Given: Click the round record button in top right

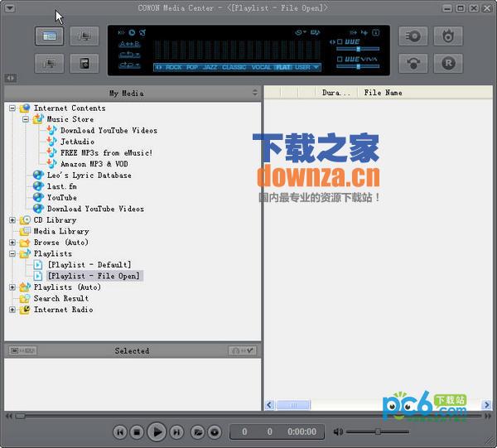Looking at the screenshot, I should [449, 63].
